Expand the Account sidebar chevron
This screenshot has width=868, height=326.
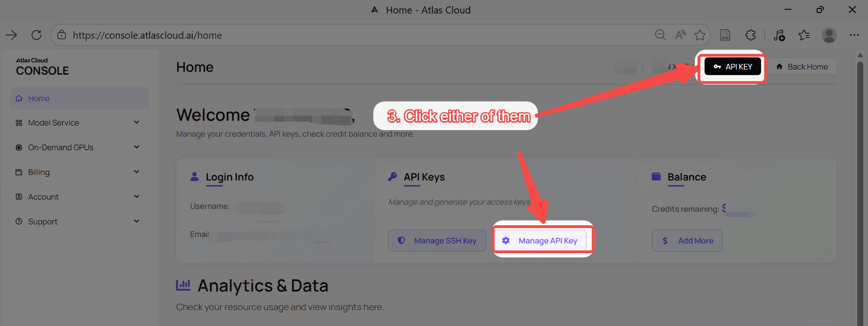137,196
